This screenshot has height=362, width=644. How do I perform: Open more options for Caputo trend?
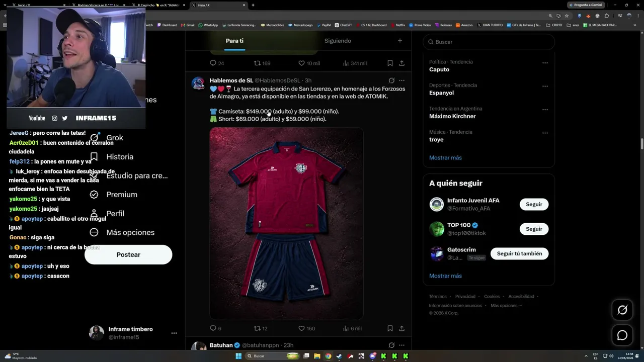(545, 63)
